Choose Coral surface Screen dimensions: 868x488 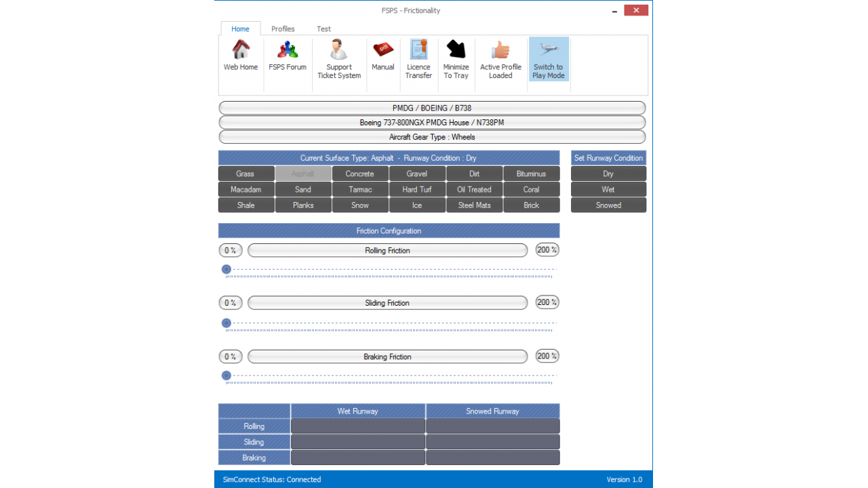pos(532,189)
